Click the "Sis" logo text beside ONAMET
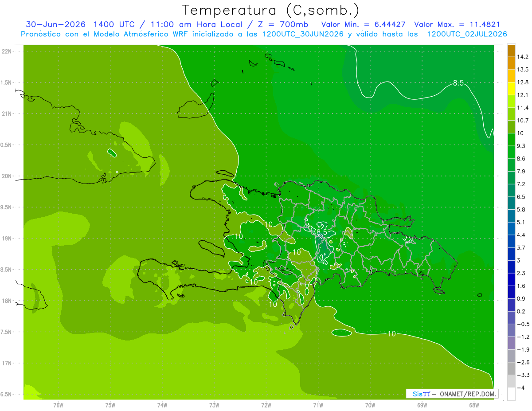Screen dimensions: 532x411 pyautogui.click(x=418, y=394)
